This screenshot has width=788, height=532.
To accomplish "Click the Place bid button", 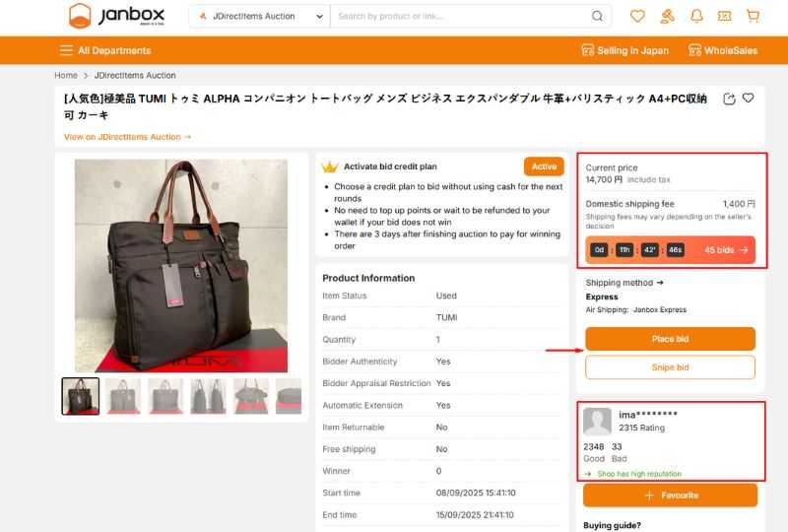I will (x=670, y=339).
